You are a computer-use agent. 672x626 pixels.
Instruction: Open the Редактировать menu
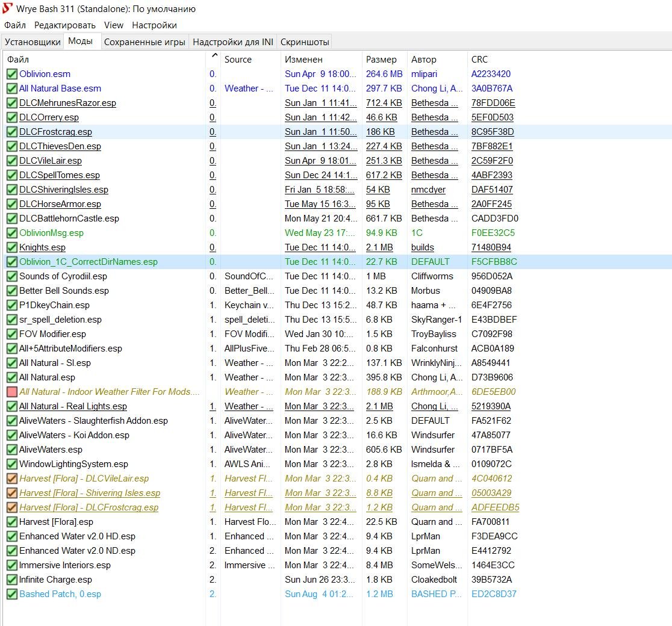[64, 25]
